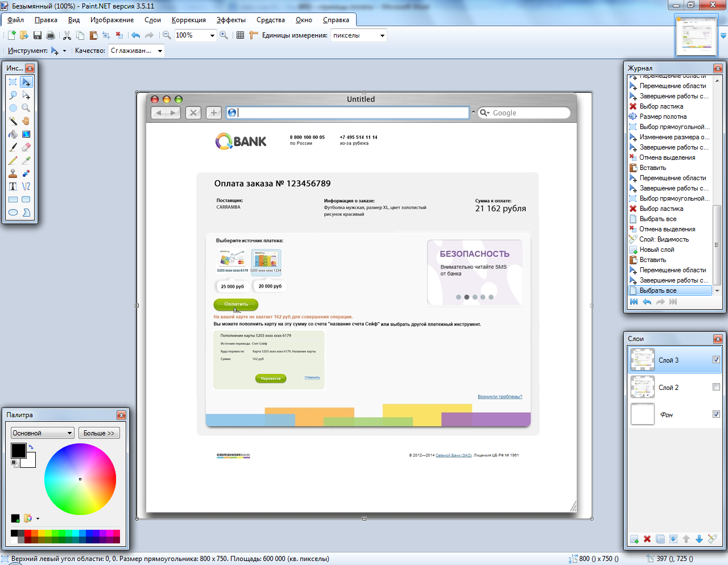This screenshot has width=728, height=565.
Task: Click the red swatch in palette strip
Action: 28,533
